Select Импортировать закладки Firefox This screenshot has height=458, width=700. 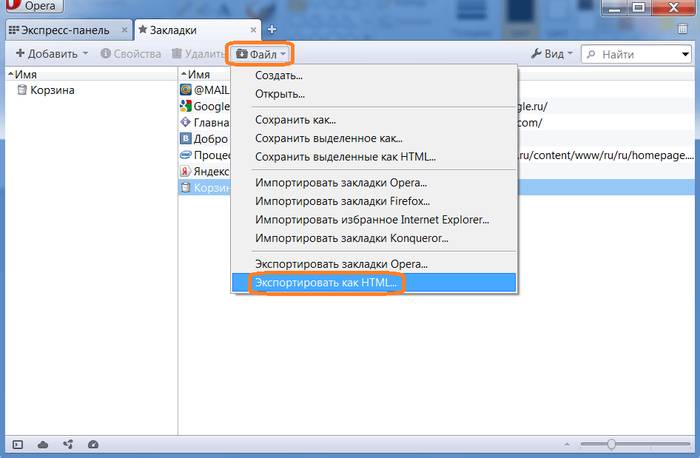(x=333, y=201)
